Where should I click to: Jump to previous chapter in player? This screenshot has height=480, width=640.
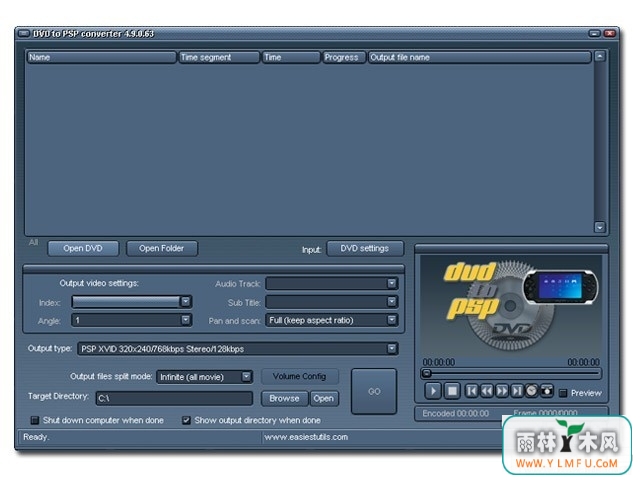[471, 391]
